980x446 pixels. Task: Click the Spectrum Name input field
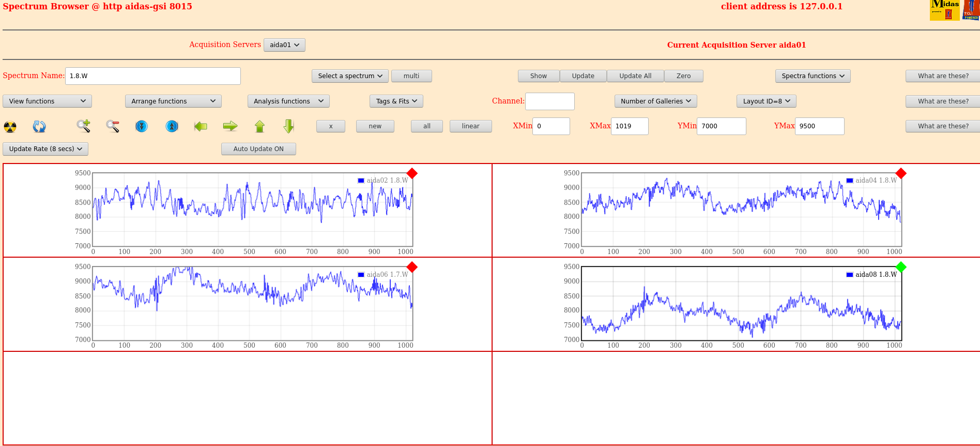152,76
